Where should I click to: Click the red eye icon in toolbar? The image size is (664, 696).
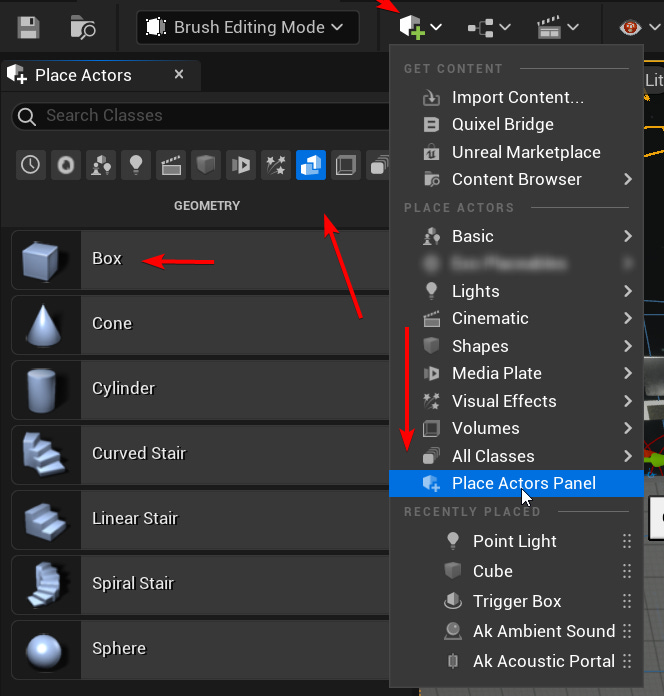[630, 28]
